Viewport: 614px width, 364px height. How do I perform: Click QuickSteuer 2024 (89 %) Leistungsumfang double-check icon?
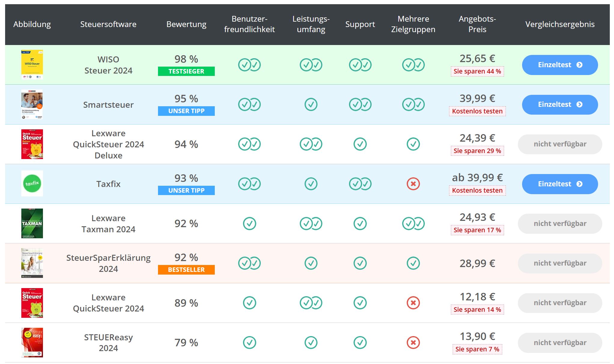pyautogui.click(x=311, y=303)
